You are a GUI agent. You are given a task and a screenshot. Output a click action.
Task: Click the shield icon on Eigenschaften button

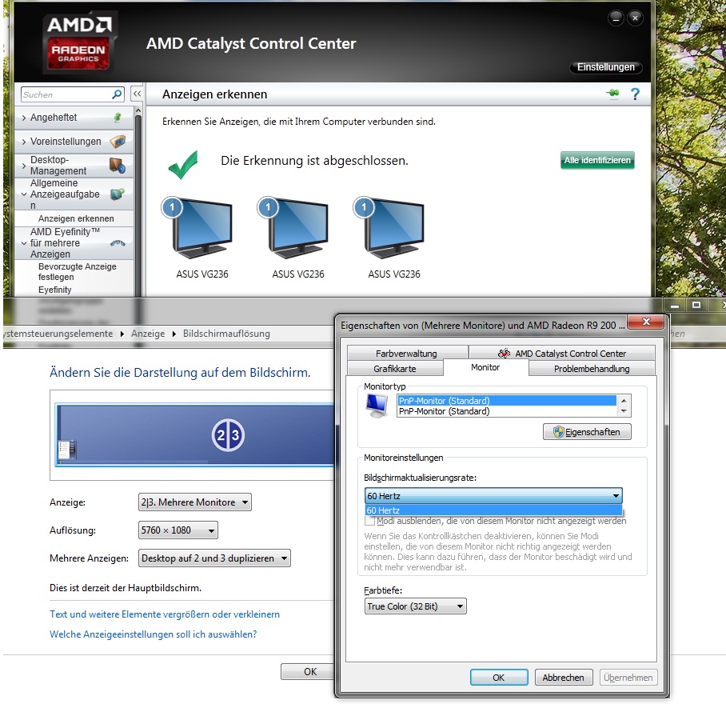[559, 432]
